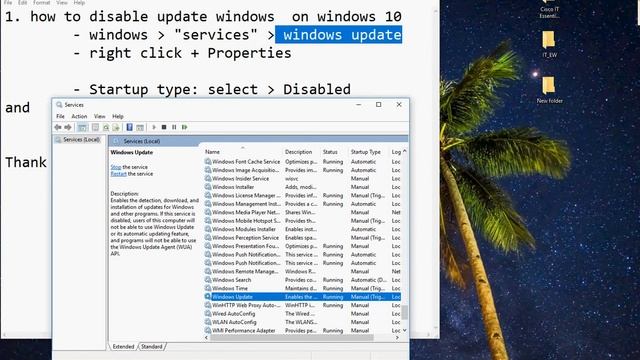Select the Windows License Manager service row
640x360 pixels.
[302, 196]
